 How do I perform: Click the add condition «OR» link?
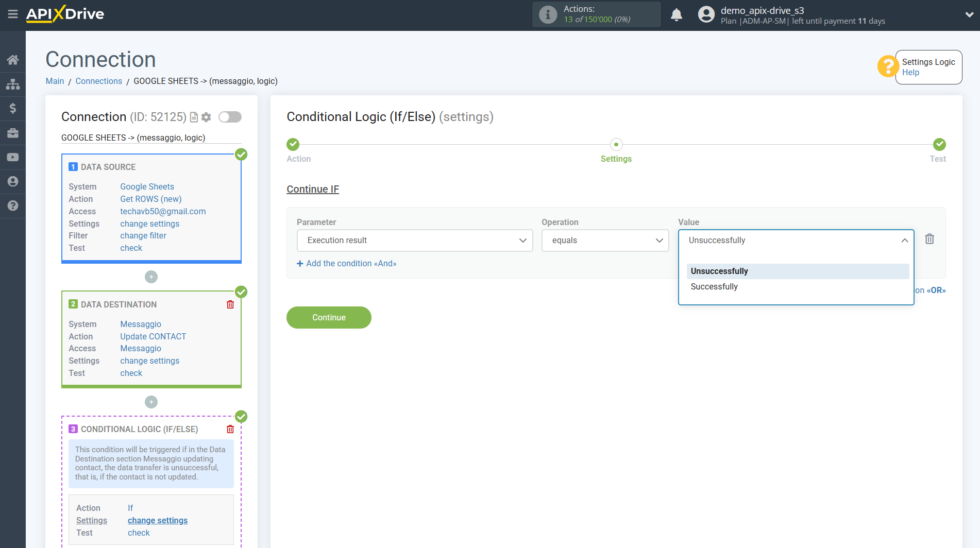tap(931, 290)
